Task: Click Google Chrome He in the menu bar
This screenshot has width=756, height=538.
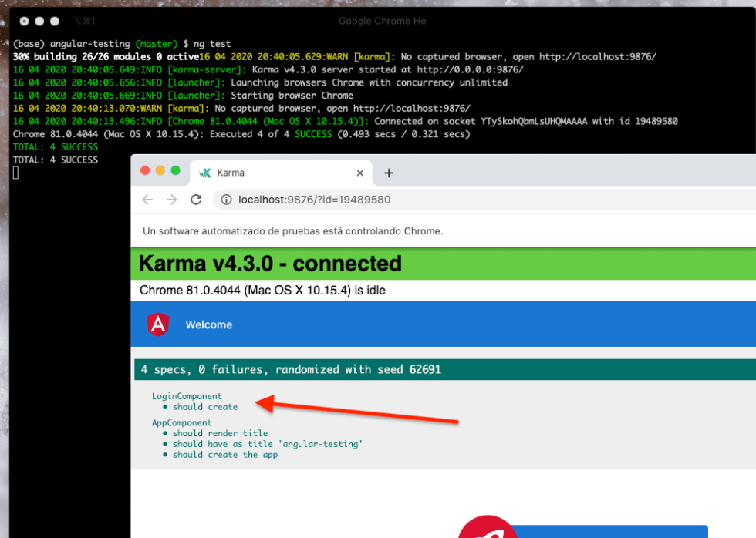Action: pos(383,21)
